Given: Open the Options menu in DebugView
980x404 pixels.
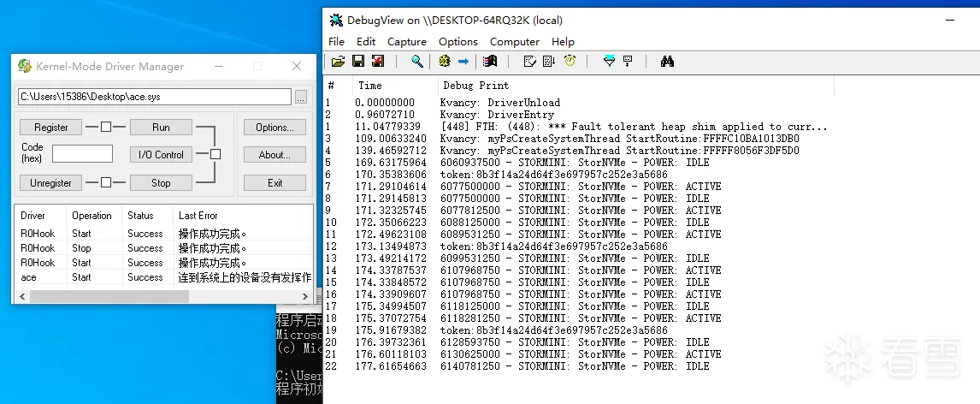Looking at the screenshot, I should (458, 41).
